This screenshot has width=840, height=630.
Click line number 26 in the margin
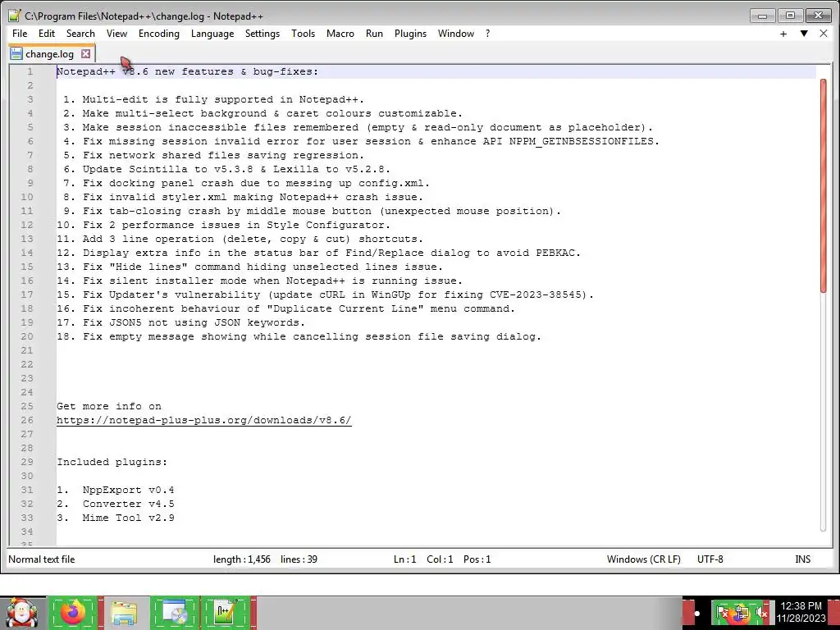click(x=27, y=420)
